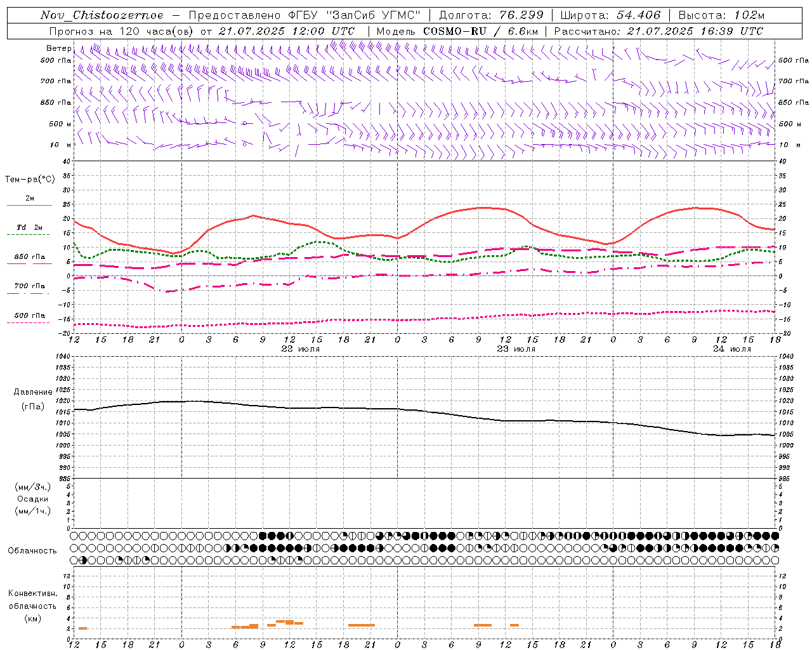The width and height of the screenshot is (812, 650).
Task: Click the (гПа) unit label under Давление
Action: [x=33, y=406]
